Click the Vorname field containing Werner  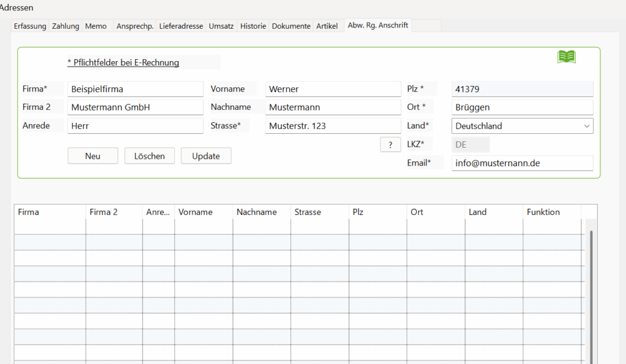tap(333, 89)
